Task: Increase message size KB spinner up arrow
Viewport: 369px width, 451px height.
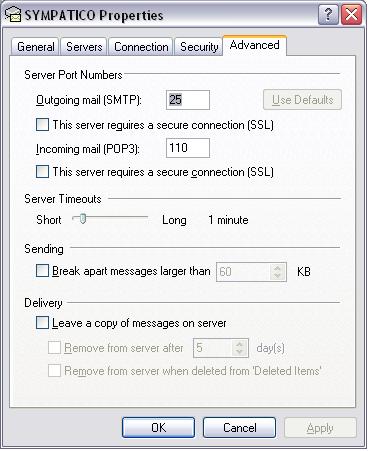Action: click(277, 268)
